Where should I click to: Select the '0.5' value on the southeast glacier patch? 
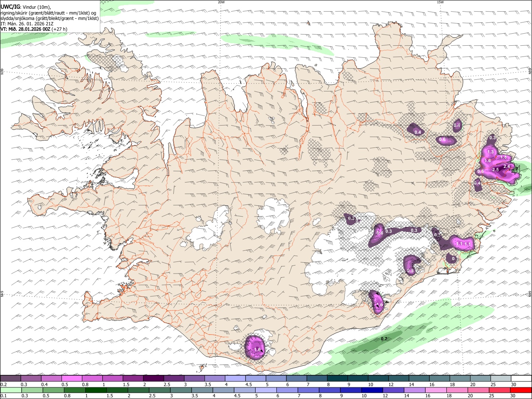tap(410, 271)
